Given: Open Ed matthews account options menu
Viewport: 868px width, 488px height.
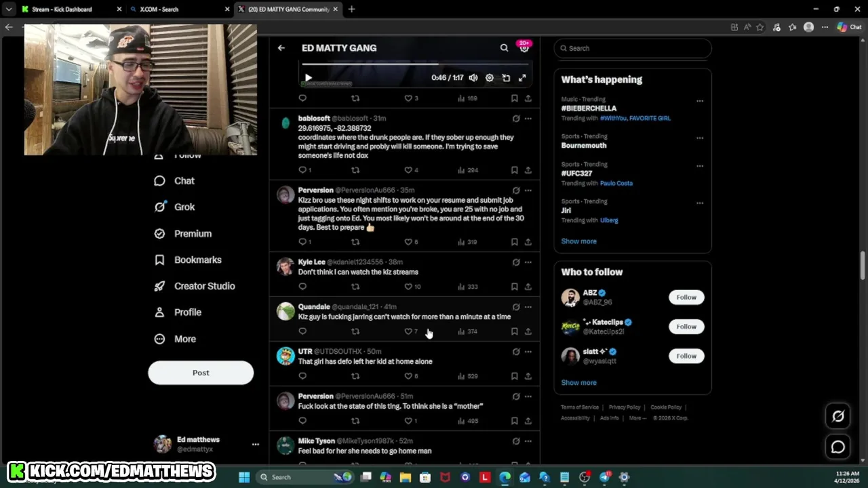Looking at the screenshot, I should coord(256,445).
